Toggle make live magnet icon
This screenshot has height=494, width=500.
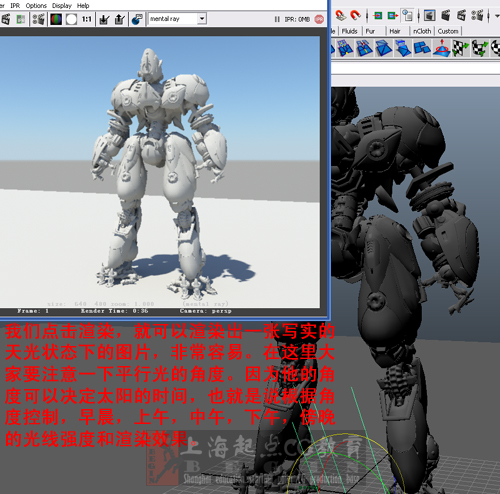tap(356, 15)
